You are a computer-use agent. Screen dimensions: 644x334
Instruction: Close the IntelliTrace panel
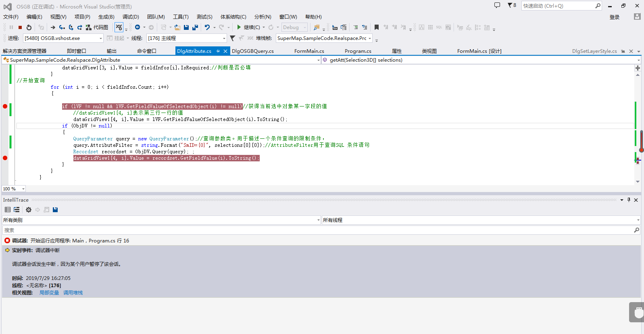[x=636, y=200]
